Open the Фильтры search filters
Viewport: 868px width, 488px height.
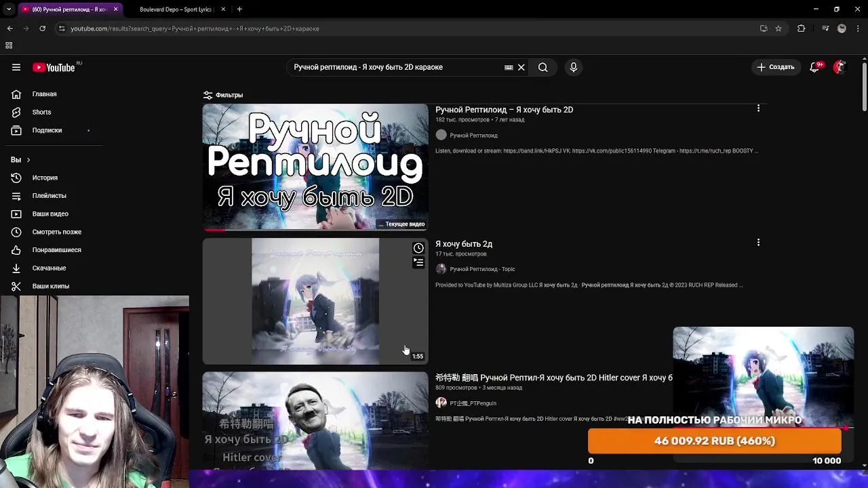223,95
